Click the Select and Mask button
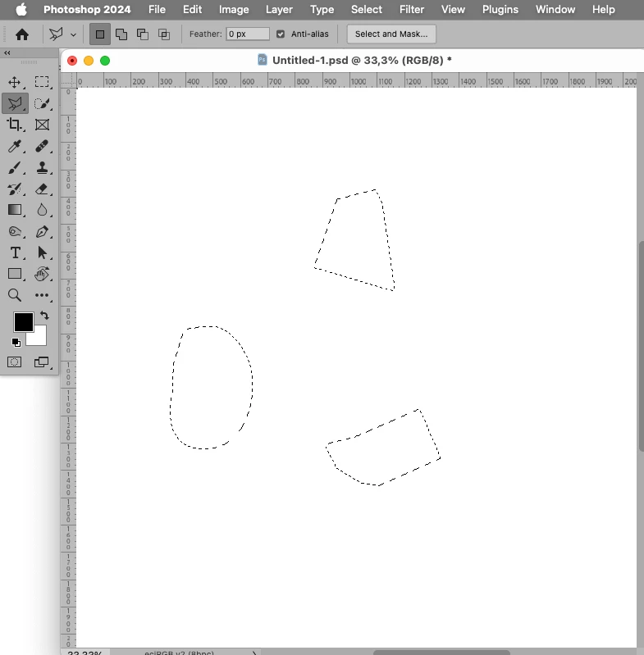The image size is (644, 655). 391,34
